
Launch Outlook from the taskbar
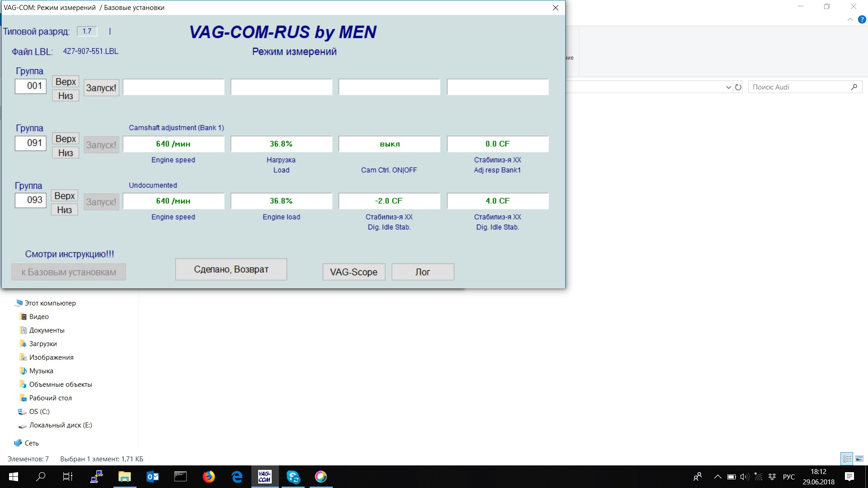pos(152,477)
